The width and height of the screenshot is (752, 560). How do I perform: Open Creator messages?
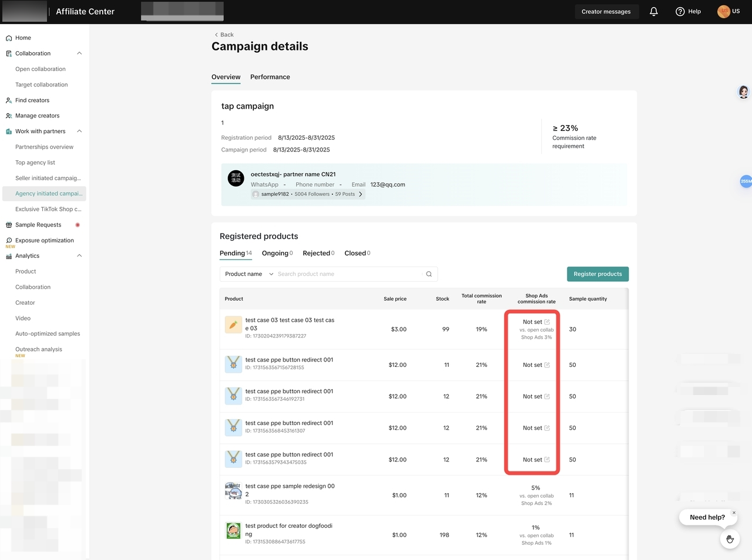[x=606, y=12]
